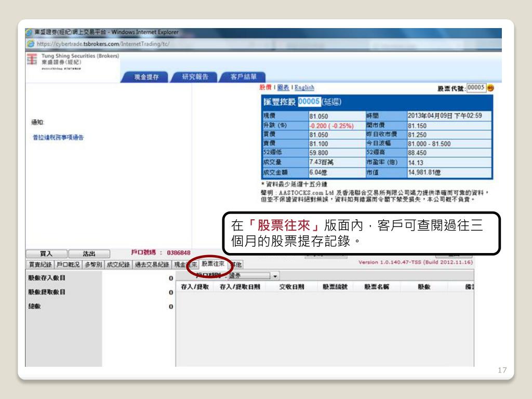Image resolution: width=532 pixels, height=399 pixels.
Task: Click the 存入/提取日期 column header
Action: pyautogui.click(x=240, y=287)
